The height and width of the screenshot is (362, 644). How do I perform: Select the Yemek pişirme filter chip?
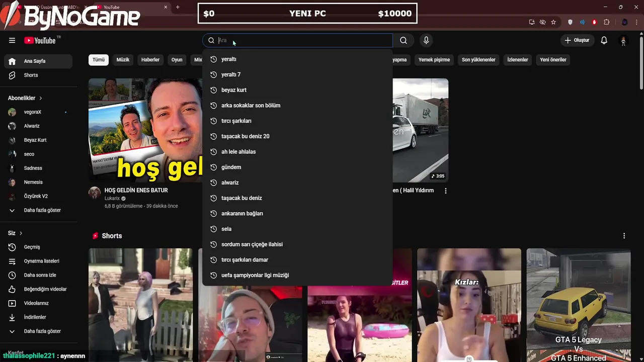(434, 60)
